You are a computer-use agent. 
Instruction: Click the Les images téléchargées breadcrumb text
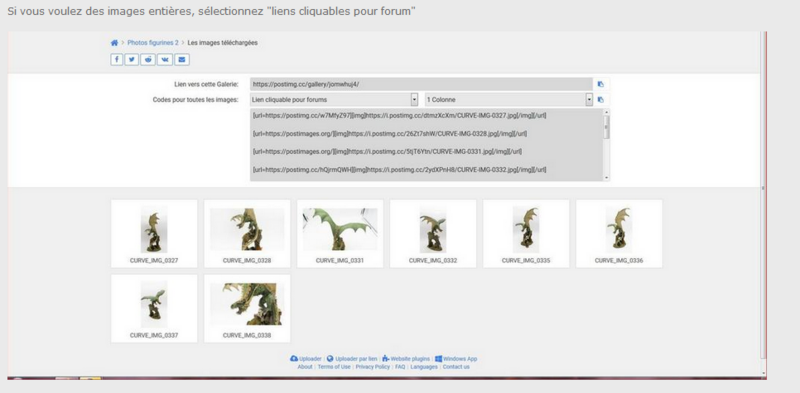[x=222, y=43]
